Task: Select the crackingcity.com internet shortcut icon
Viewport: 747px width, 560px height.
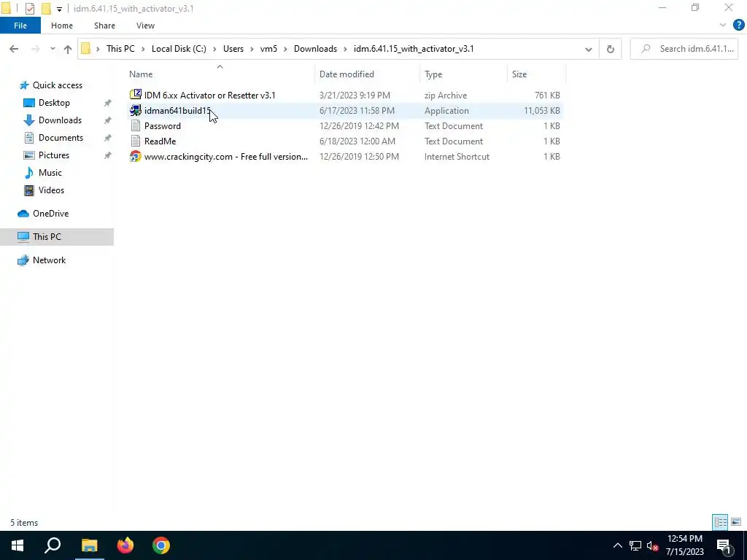Action: [x=135, y=156]
